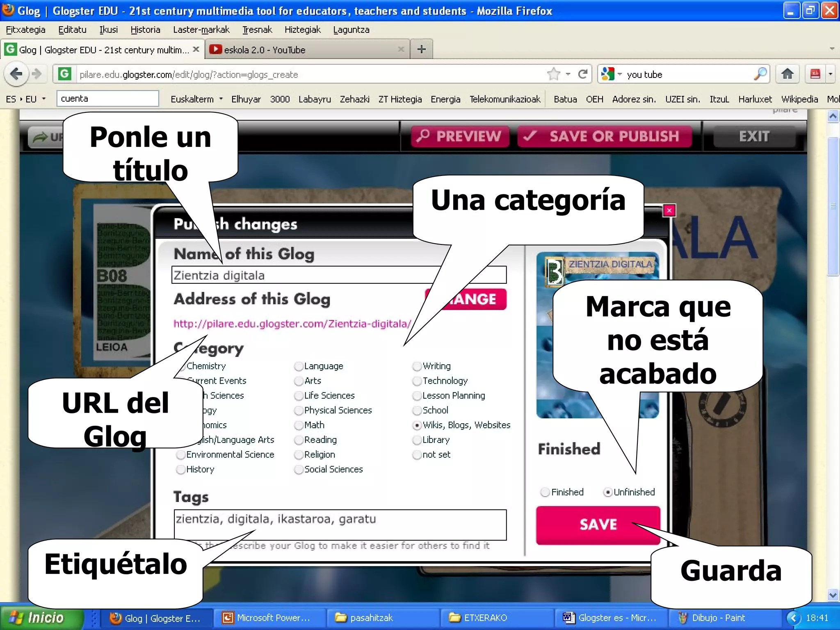Select the Arts category

pyautogui.click(x=299, y=381)
